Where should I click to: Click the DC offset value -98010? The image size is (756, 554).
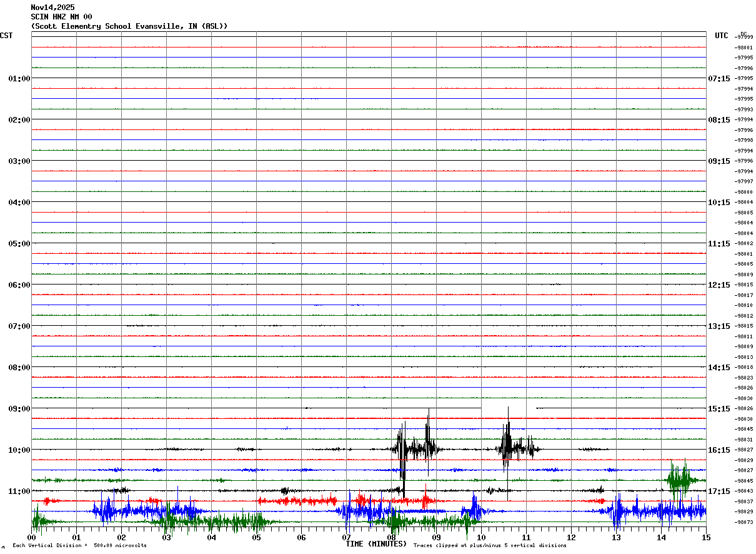pyautogui.click(x=744, y=305)
